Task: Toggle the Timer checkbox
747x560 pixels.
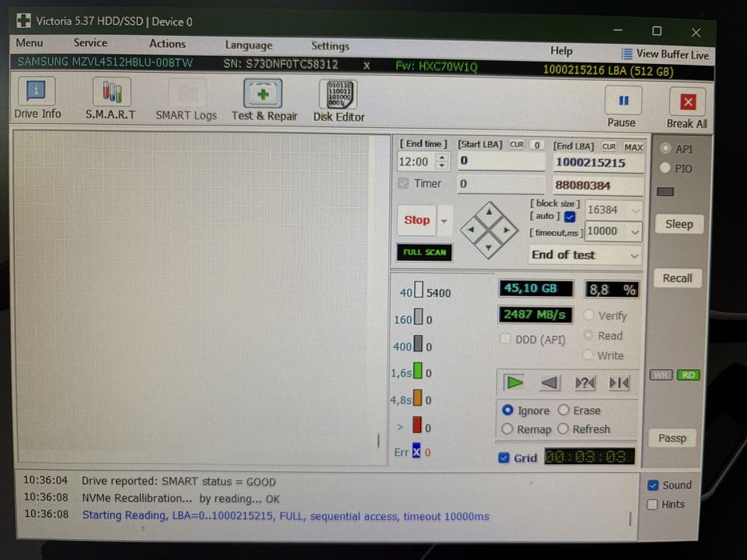Action: coord(404,183)
